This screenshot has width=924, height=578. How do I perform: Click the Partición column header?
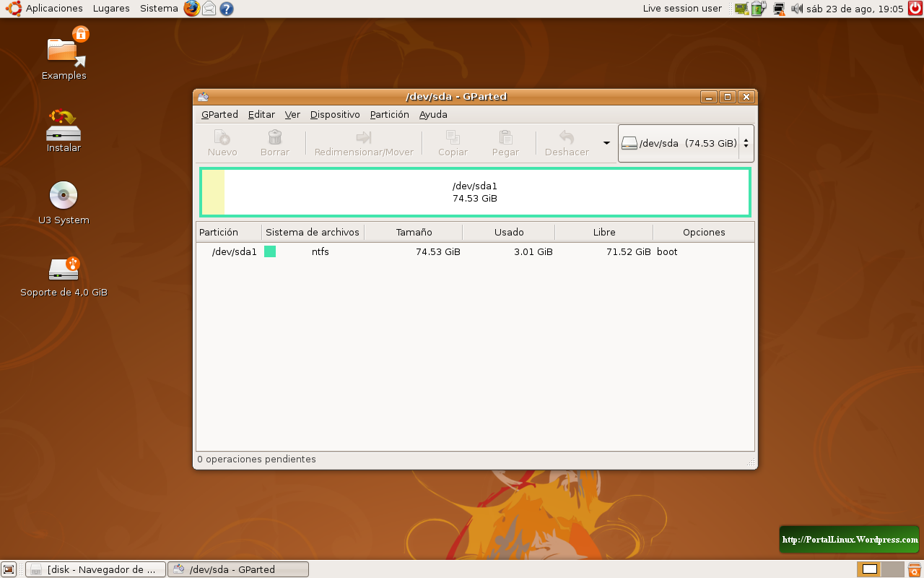pyautogui.click(x=229, y=232)
